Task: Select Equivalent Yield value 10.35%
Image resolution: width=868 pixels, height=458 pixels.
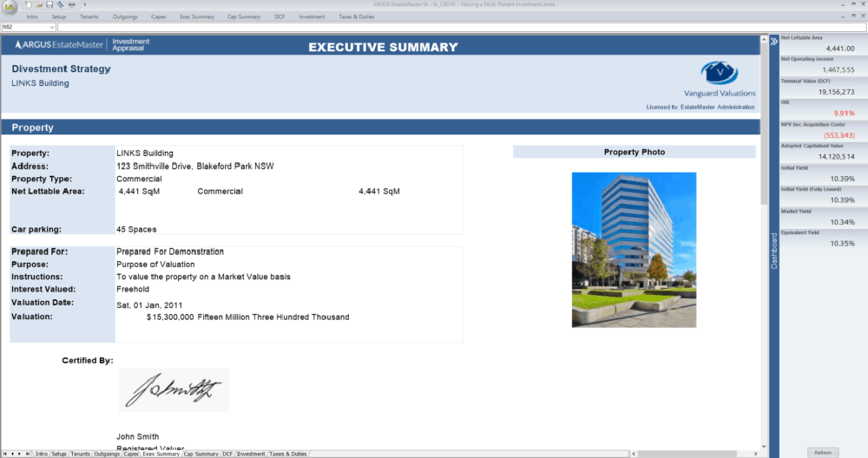Action: click(x=843, y=244)
